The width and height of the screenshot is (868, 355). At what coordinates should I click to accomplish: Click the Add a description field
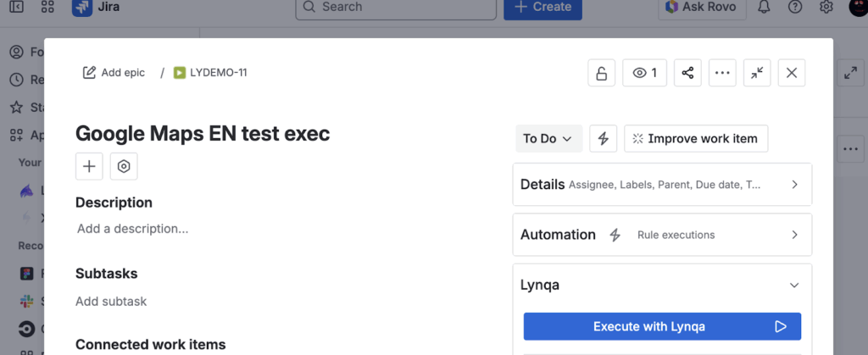click(132, 229)
